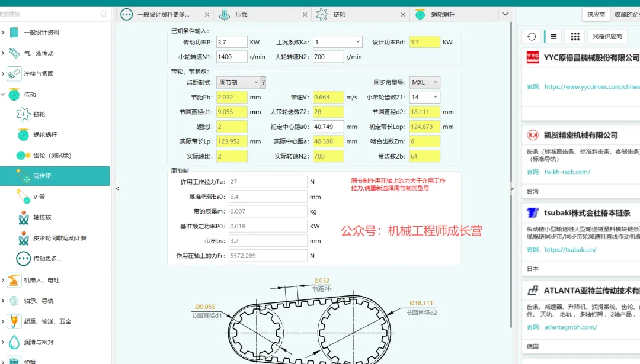The image size is (640, 364).
Task: Open the tw.kh-rack.com link
Action: coord(567,172)
